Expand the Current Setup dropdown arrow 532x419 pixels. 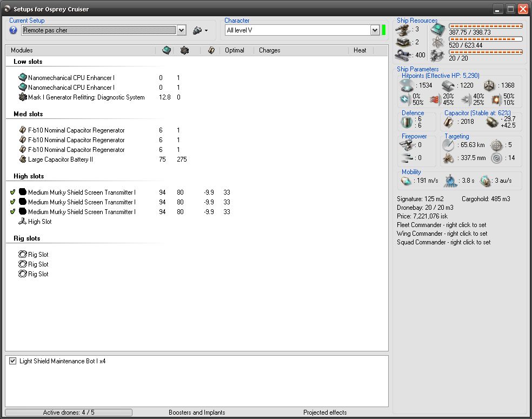coord(182,30)
